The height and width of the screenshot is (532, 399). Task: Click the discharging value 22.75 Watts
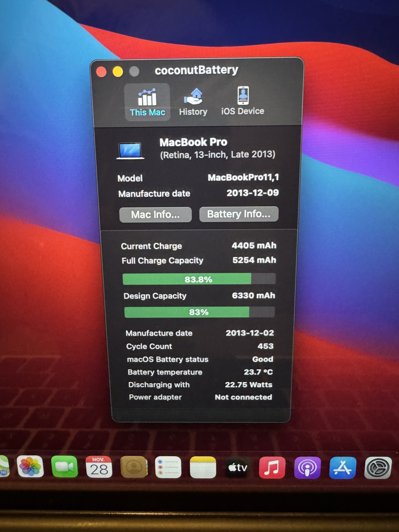(248, 385)
